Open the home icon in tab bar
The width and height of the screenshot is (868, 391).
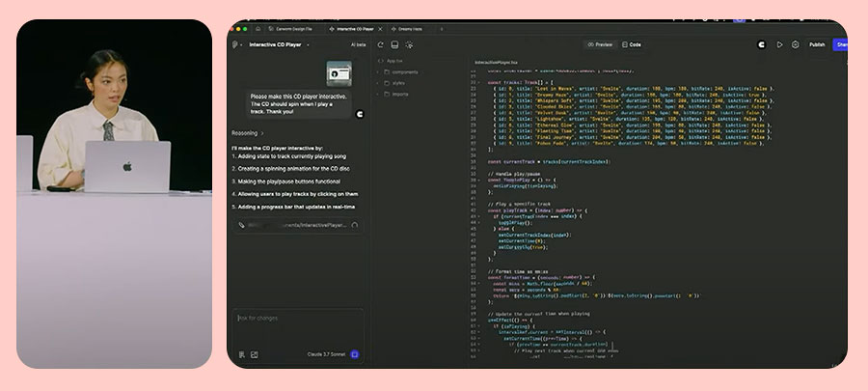point(258,29)
